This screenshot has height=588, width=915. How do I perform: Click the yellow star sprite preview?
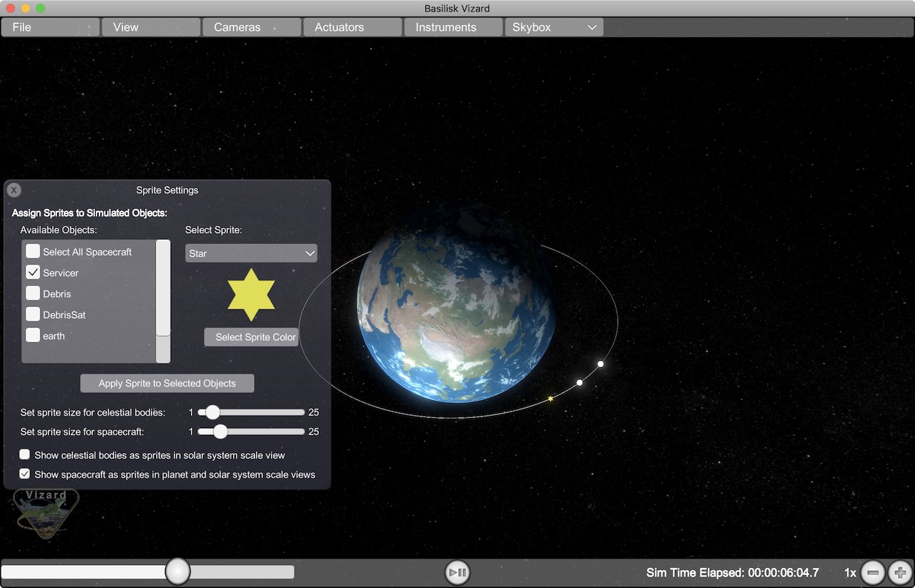[251, 295]
